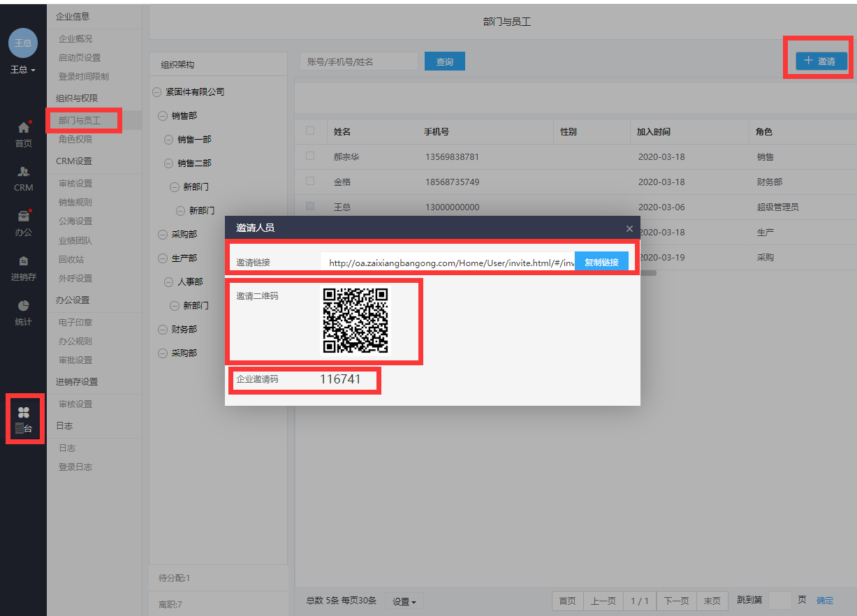Focus the 账号/手机号/姓名 search field

[x=359, y=61]
